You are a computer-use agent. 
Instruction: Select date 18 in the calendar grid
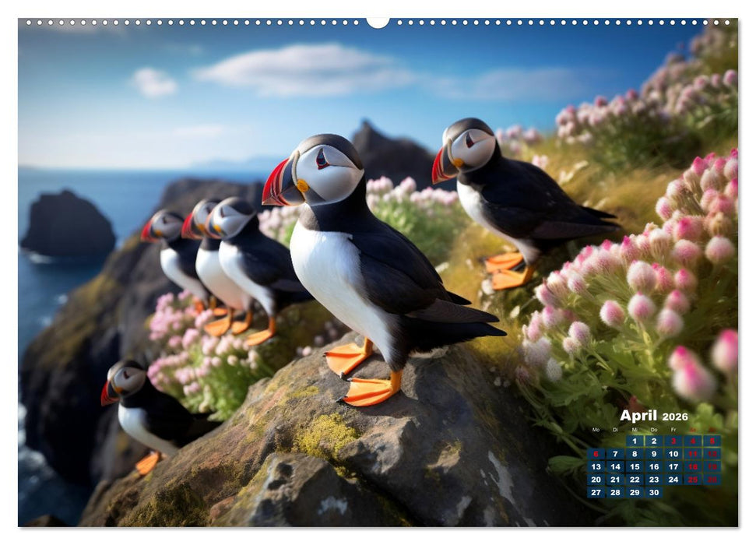693,467
